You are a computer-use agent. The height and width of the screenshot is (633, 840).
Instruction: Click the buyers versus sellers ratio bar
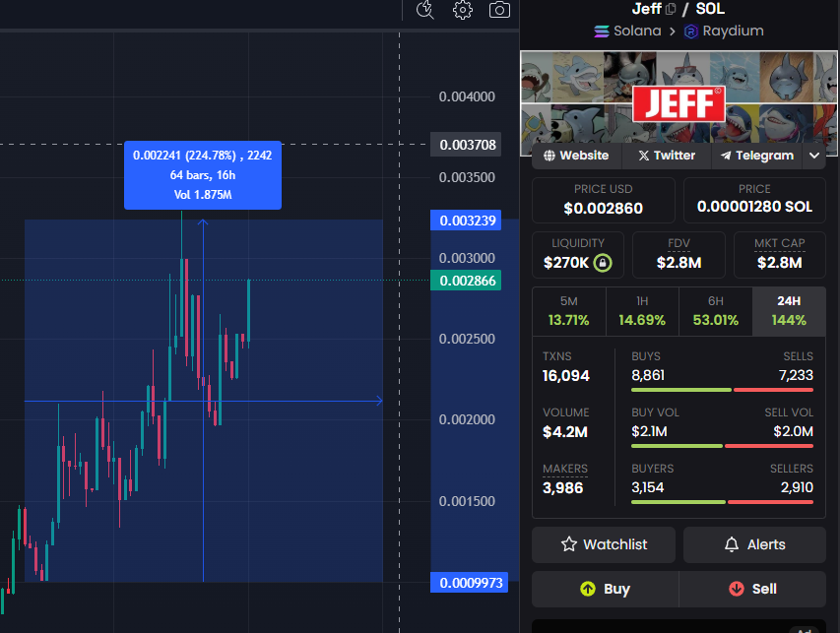[722, 502]
